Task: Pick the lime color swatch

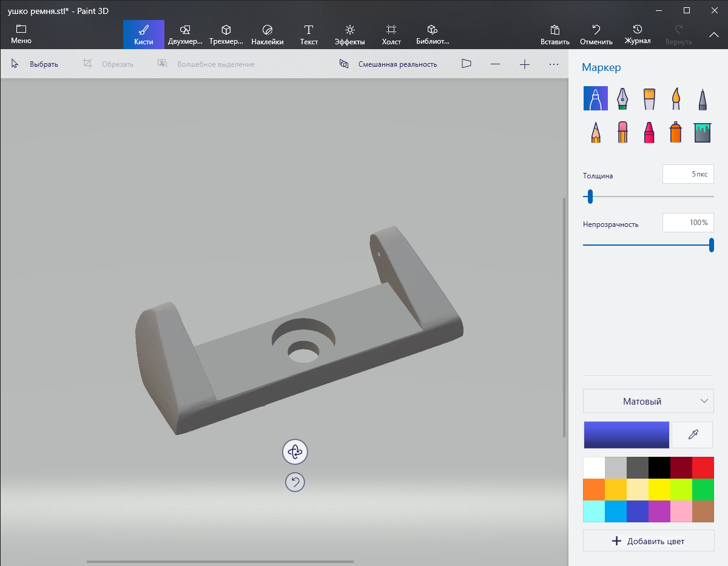Action: (x=681, y=490)
